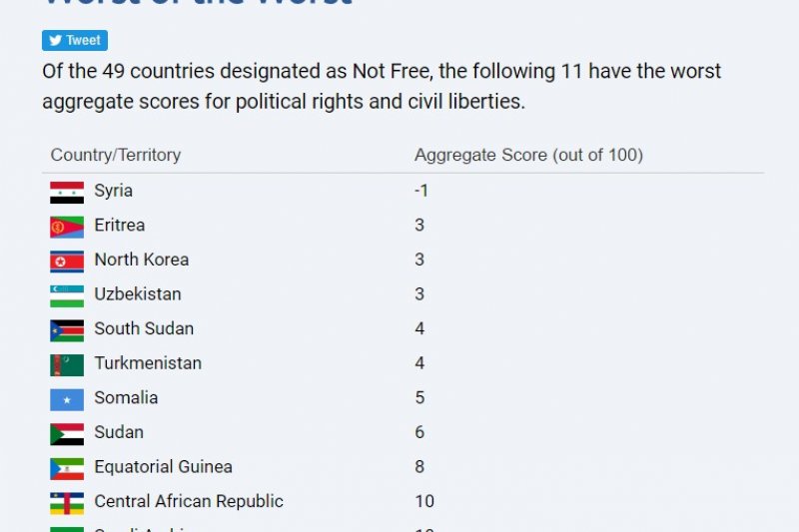Viewport: 799px width, 532px height.
Task: Click the Sudan flag icon
Action: 67,433
